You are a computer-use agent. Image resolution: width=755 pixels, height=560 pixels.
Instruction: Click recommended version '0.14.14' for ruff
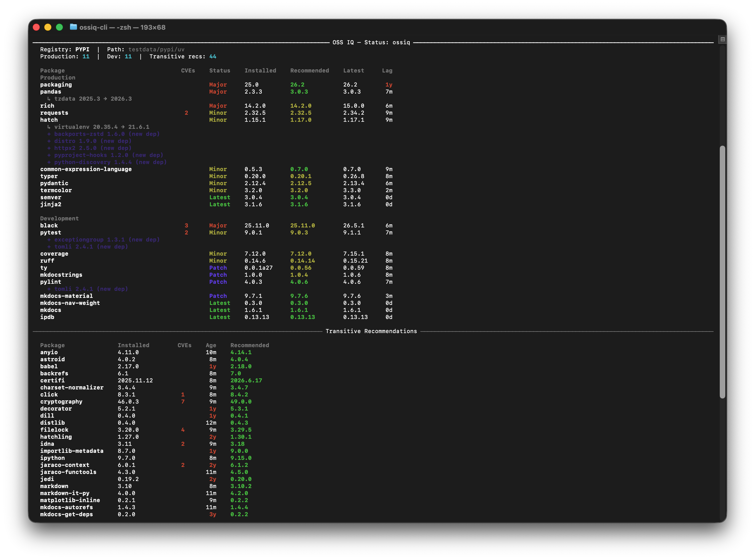click(303, 261)
